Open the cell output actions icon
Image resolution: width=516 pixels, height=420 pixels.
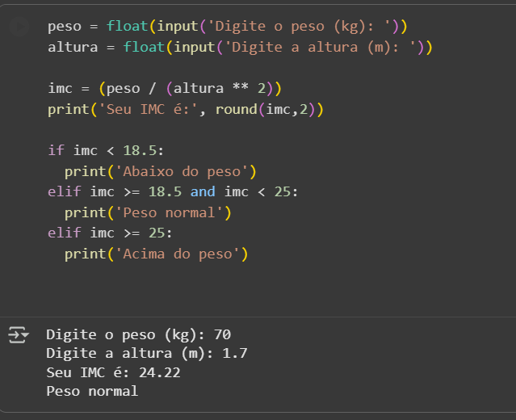17,334
